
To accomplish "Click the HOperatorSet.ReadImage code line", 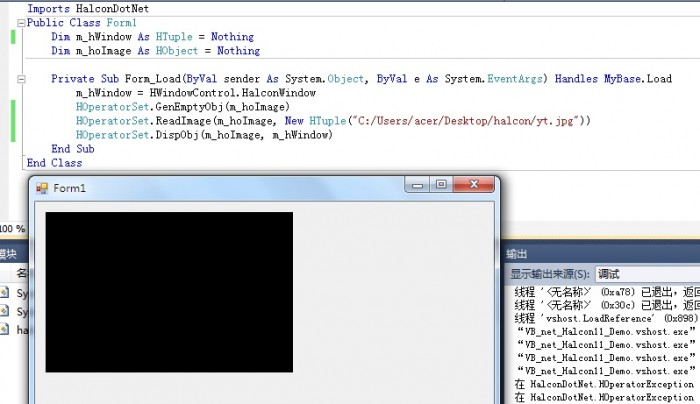I will [x=333, y=121].
